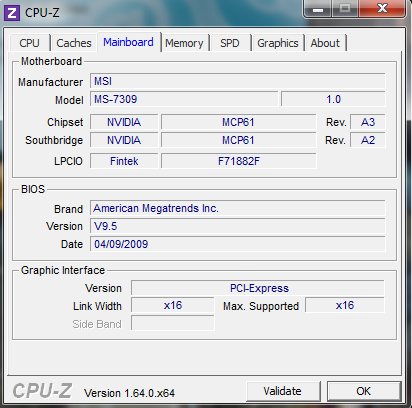
Task: Switch to the Memory tab
Action: (x=184, y=43)
